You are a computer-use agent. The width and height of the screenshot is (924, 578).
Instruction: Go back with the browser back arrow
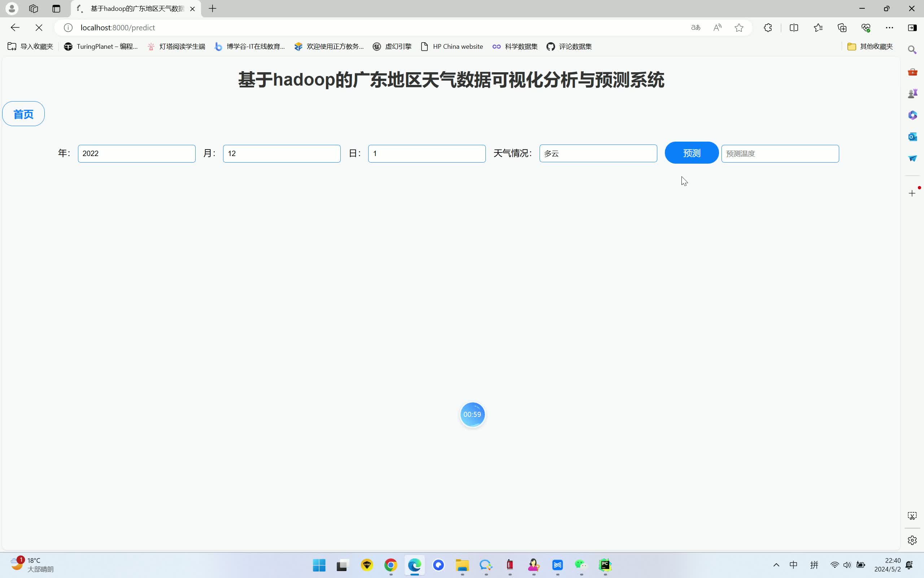point(15,27)
